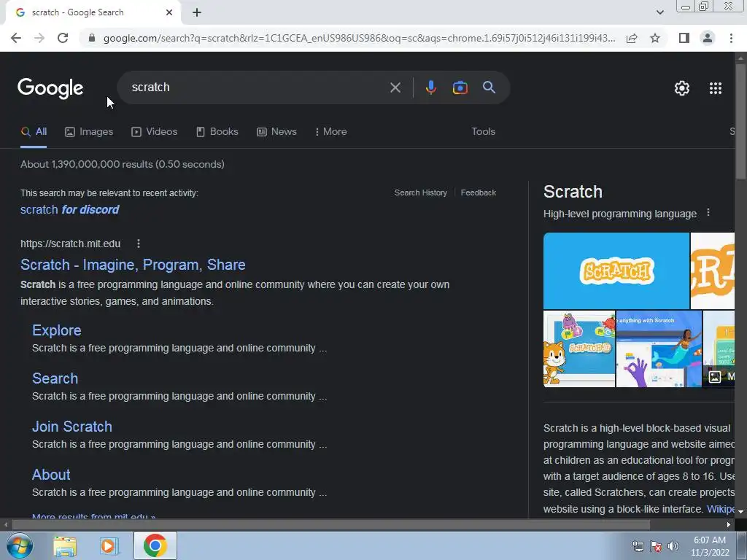Click the right arrow of horizontal scrollbar

click(x=729, y=525)
